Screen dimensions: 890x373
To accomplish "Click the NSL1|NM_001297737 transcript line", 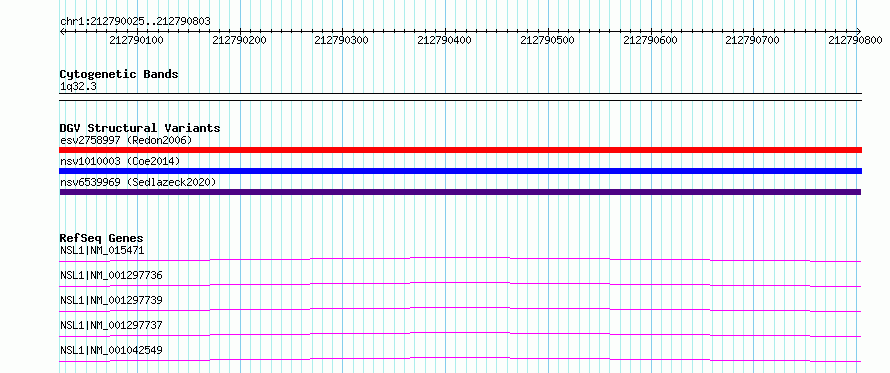I will [x=460, y=334].
